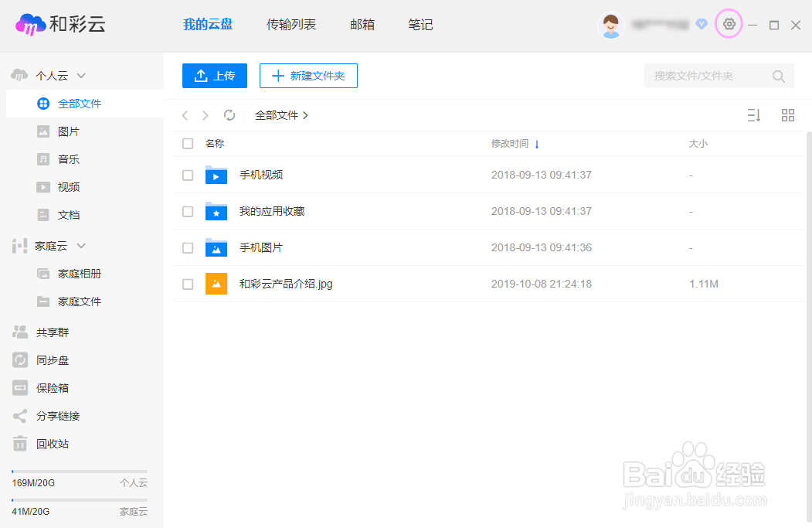Screen dimensions: 812x528
Task: Open the 文档 section
Action: click(x=68, y=214)
